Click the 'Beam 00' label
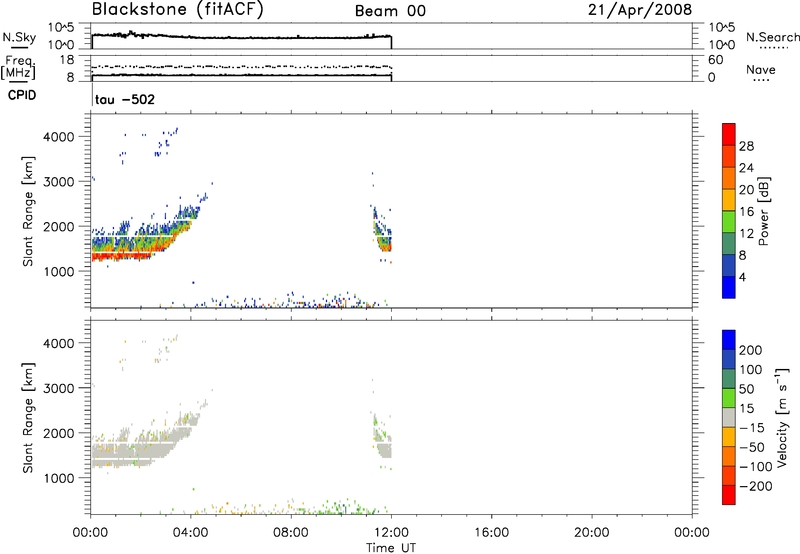The height and width of the screenshot is (554, 800). 390,11
